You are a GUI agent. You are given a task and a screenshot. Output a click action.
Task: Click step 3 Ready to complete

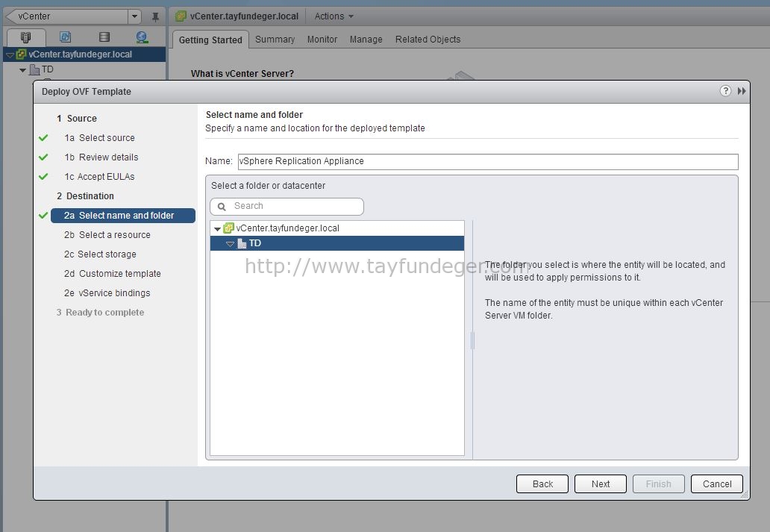point(100,313)
